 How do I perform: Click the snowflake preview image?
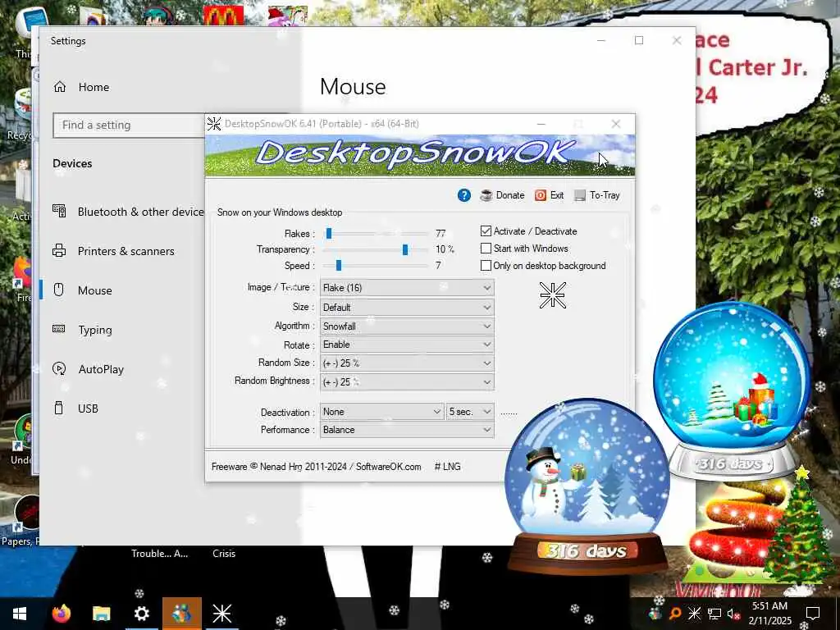point(552,295)
